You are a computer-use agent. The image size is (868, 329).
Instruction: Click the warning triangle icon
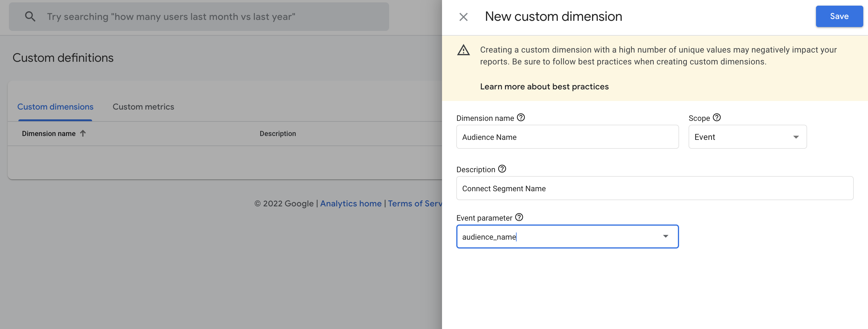click(463, 50)
